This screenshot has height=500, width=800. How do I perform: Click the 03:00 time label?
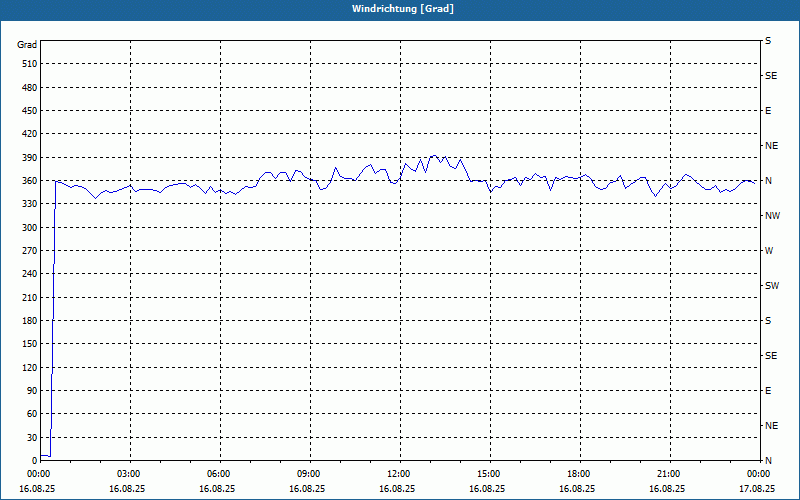129,474
